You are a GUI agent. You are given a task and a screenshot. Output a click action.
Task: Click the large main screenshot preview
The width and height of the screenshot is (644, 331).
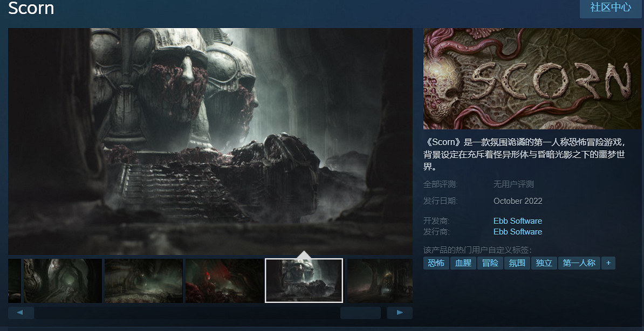tap(210, 140)
